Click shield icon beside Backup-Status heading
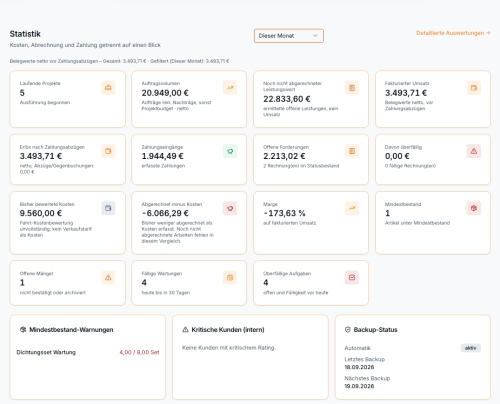The image size is (500, 404). tap(348, 330)
